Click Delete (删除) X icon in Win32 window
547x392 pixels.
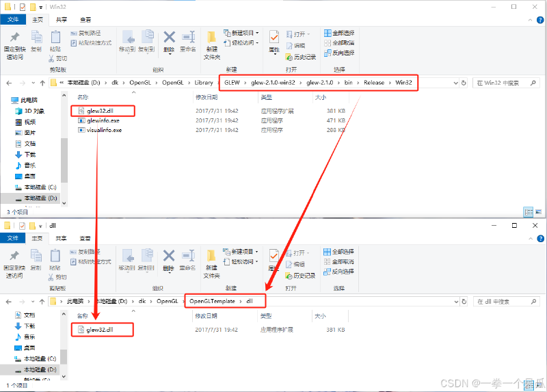point(169,37)
